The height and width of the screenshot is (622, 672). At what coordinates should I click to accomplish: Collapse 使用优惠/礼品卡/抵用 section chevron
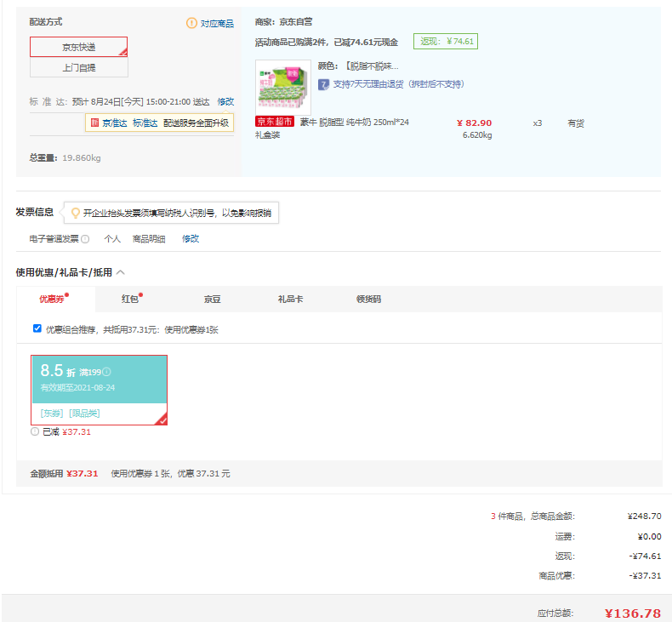coord(121,272)
